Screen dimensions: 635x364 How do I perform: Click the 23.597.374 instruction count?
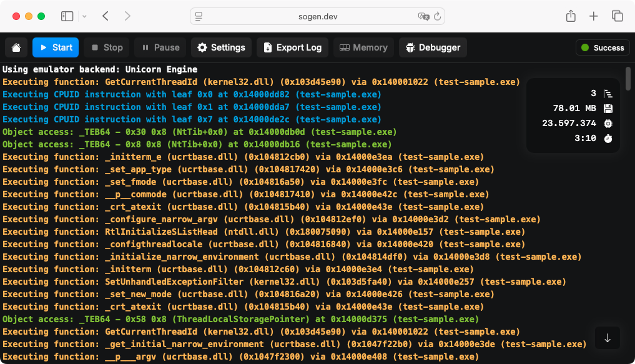[569, 124]
